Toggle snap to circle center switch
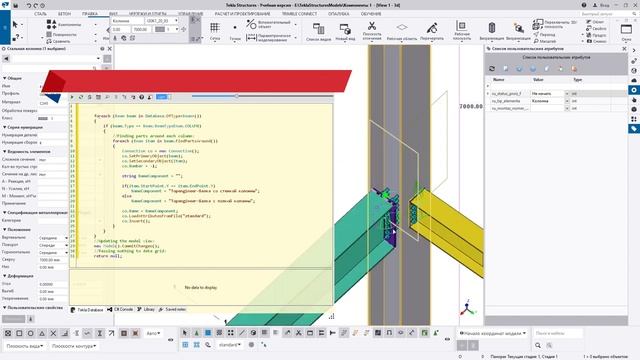 click(x=31, y=333)
